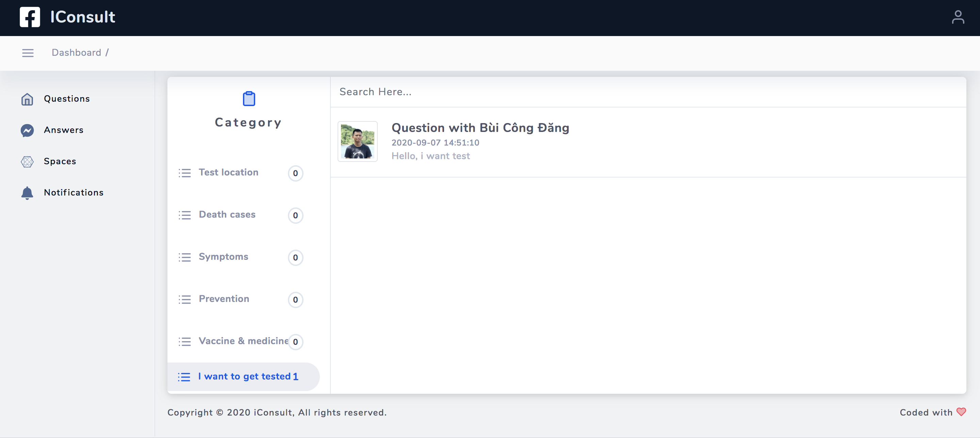Viewport: 980px width, 438px height.
Task: Toggle the hamburger sidebar menu
Action: pyautogui.click(x=28, y=53)
